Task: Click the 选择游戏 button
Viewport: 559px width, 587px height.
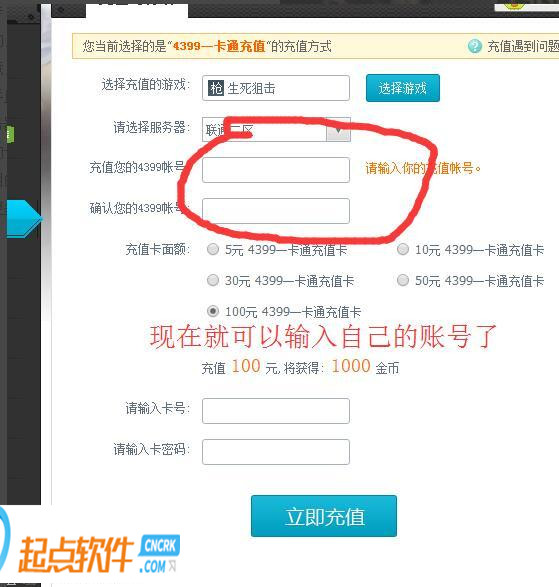Action: (x=403, y=88)
